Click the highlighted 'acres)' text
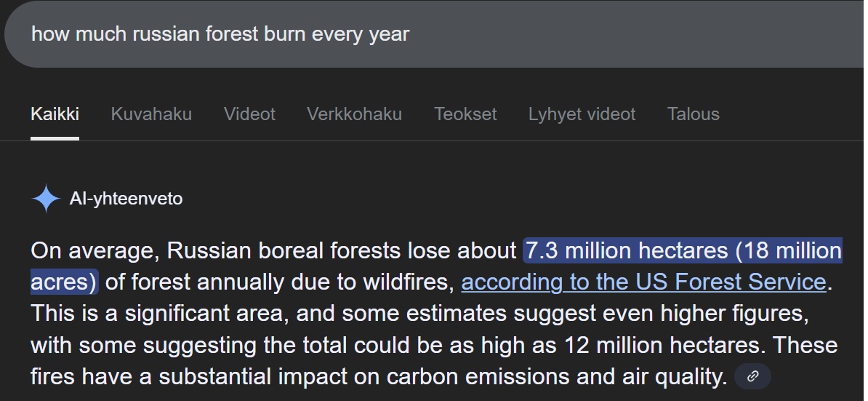 64,282
